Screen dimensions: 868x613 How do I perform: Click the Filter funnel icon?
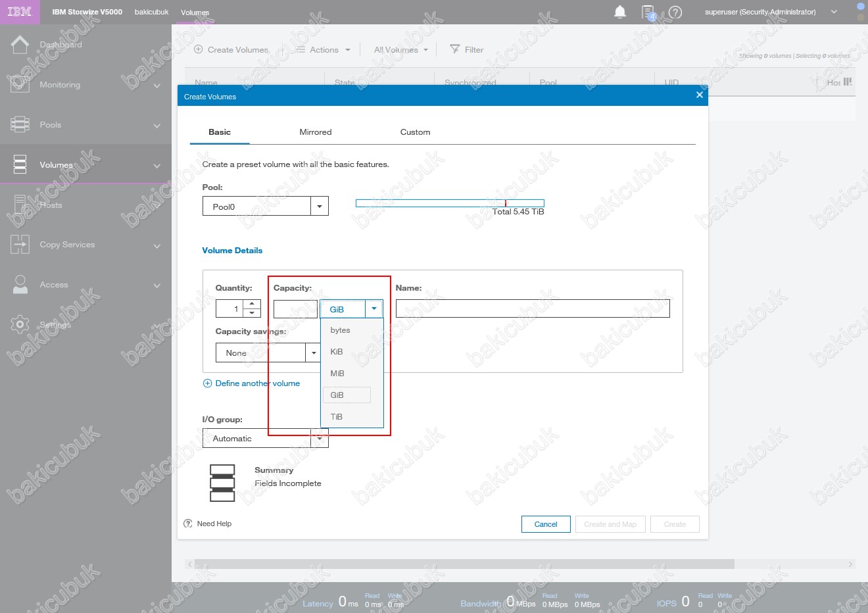point(454,49)
